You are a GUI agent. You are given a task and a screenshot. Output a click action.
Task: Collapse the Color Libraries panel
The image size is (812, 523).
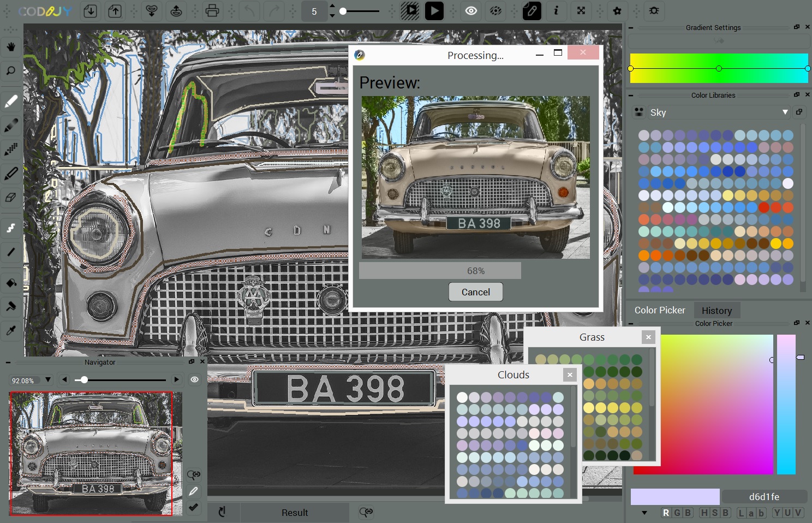[631, 95]
